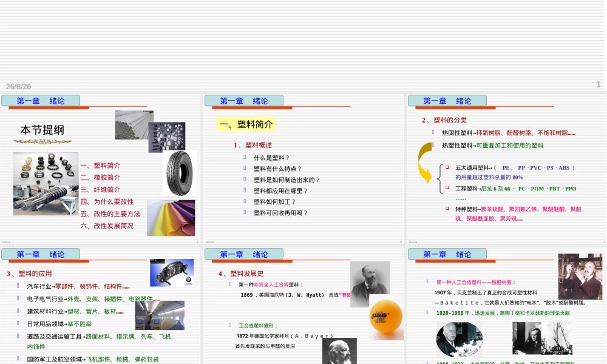Select the 热固性塑料 bullet line
The height and width of the screenshot is (364, 607).
(x=509, y=133)
